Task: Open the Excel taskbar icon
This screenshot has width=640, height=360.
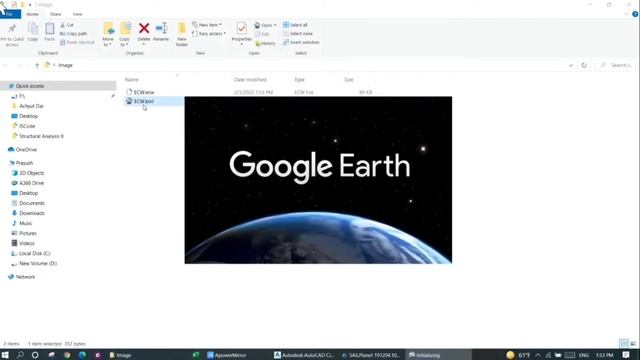Action: [196, 355]
